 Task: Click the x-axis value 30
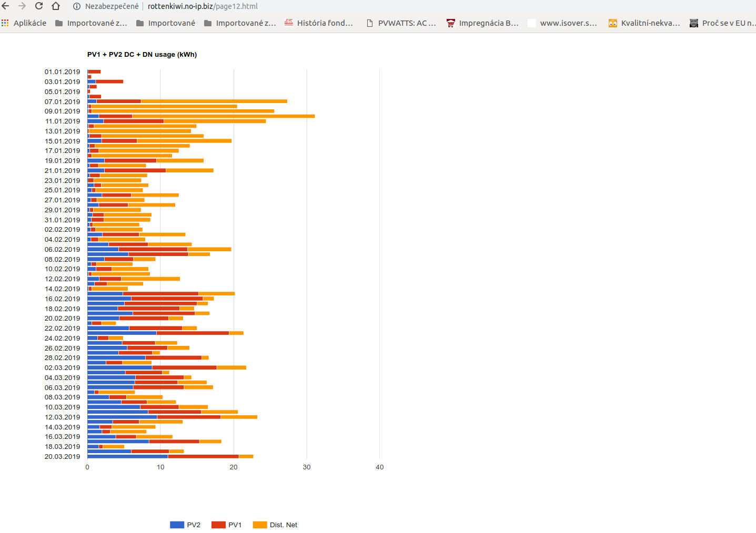click(307, 467)
